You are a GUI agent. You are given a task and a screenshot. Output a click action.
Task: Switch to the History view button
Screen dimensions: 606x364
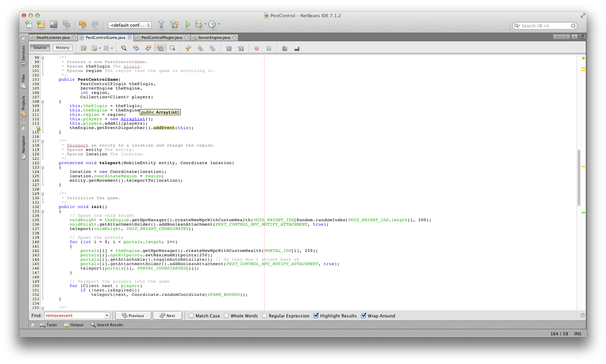tap(62, 48)
